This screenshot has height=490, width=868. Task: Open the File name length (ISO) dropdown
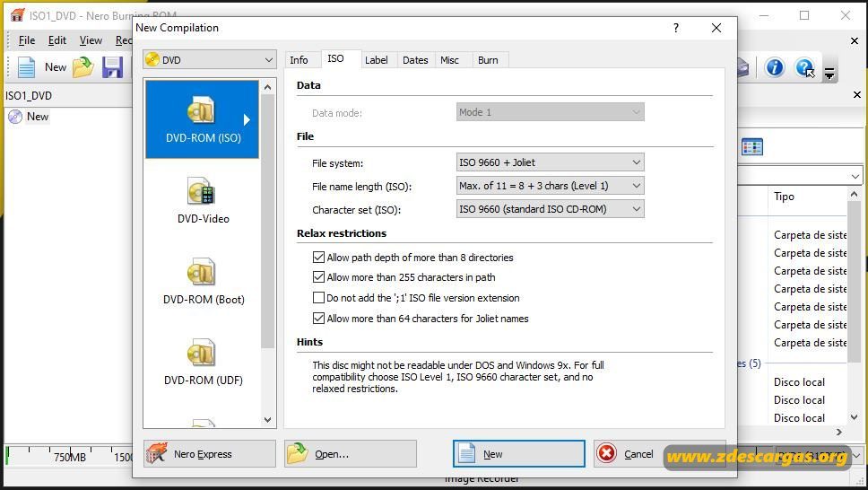click(x=550, y=186)
